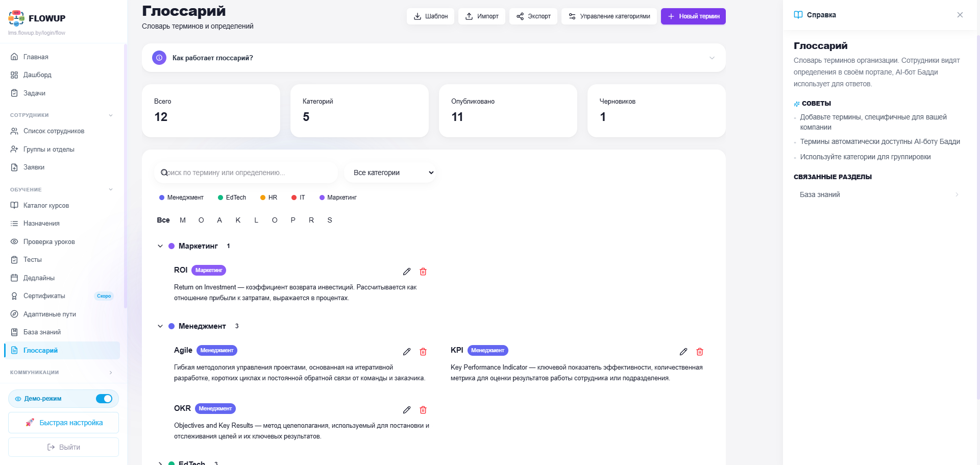The image size is (980, 465).
Task: Select the letter K alphabet filter
Action: (238, 220)
